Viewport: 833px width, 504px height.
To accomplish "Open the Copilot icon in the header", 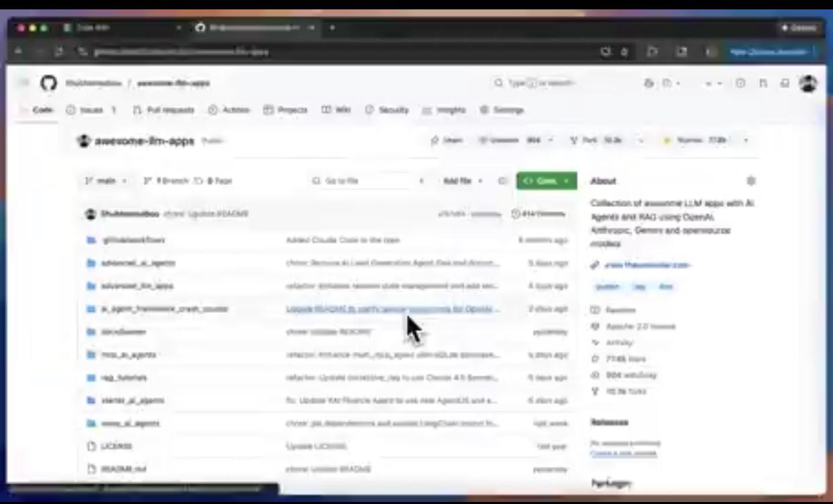I will [649, 83].
